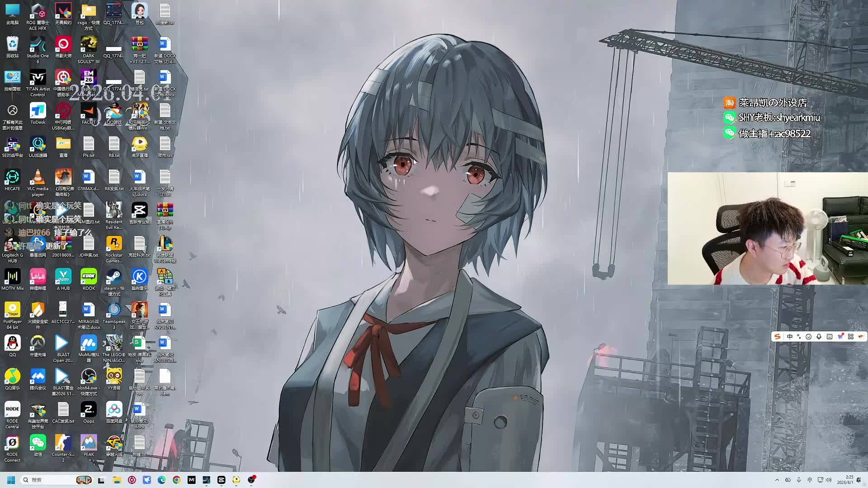Image resolution: width=868 pixels, height=488 pixels.
Task: Toggle Chinese/English mode on the Sogou input bar
Action: (x=789, y=337)
